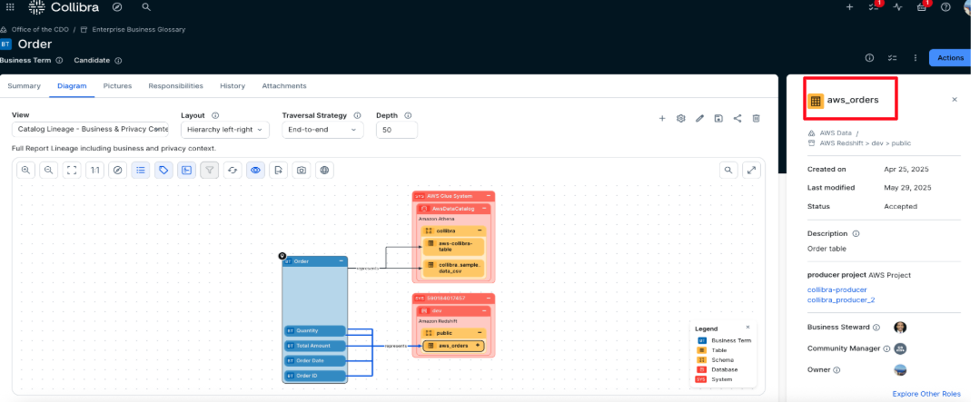Edit the view with pencil icon
980x402 pixels.
pos(700,118)
